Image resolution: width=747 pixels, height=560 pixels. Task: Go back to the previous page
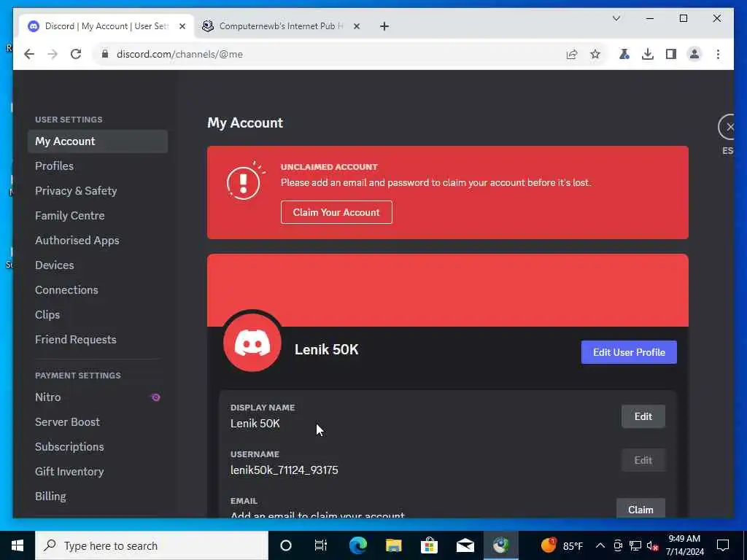point(29,54)
